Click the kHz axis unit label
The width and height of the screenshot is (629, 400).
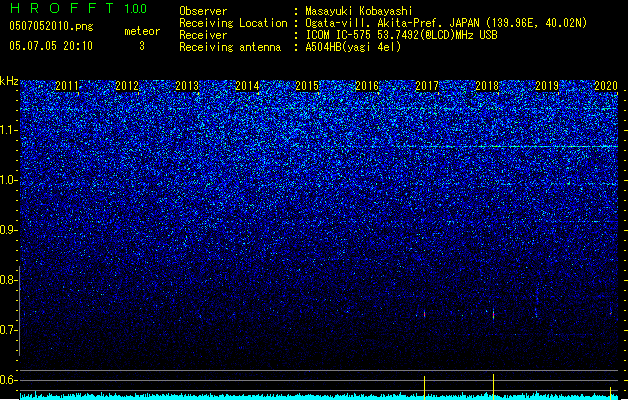(9, 81)
